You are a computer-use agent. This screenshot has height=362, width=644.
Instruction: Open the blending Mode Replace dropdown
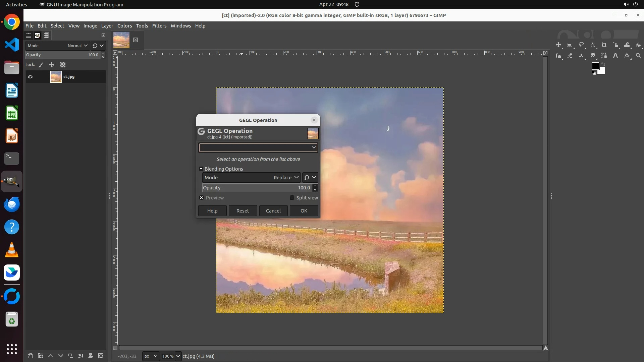point(286,178)
